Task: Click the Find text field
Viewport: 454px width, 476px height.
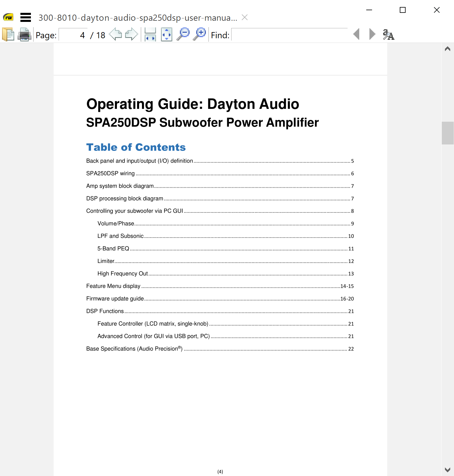Action: (289, 35)
